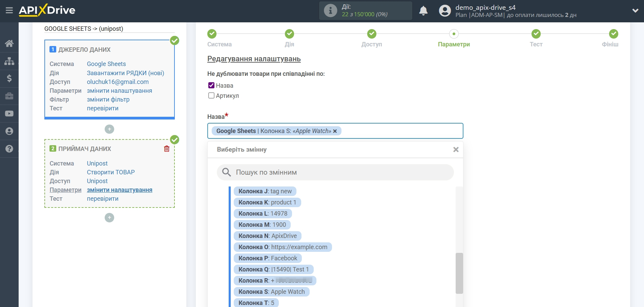Focus the Пошук по змінним search box

tap(335, 172)
